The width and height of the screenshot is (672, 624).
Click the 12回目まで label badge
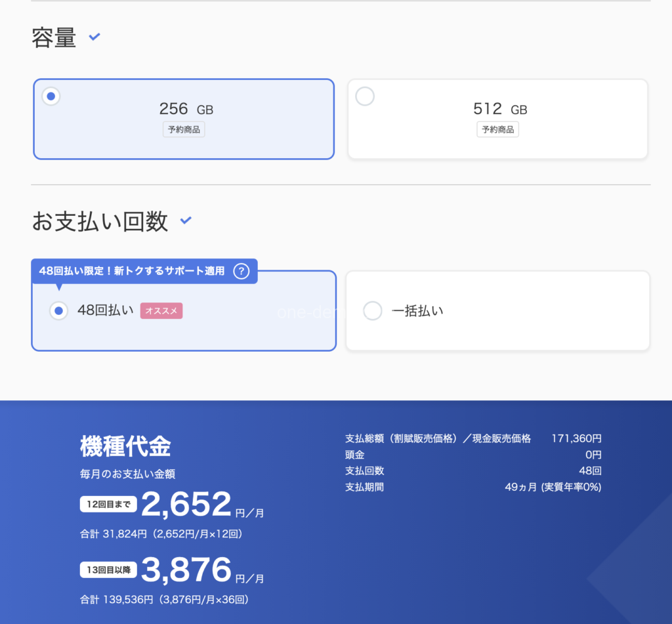click(x=108, y=505)
